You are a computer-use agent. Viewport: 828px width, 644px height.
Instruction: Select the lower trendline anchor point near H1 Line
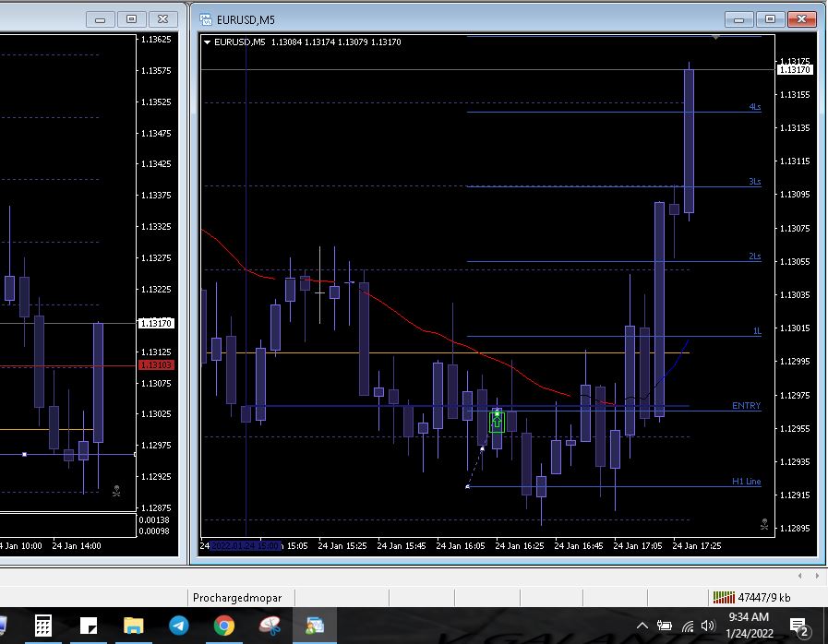pos(467,486)
